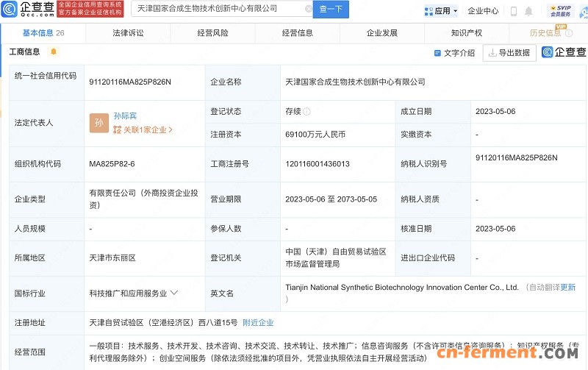Open the 经营信息 tab

(x=298, y=33)
